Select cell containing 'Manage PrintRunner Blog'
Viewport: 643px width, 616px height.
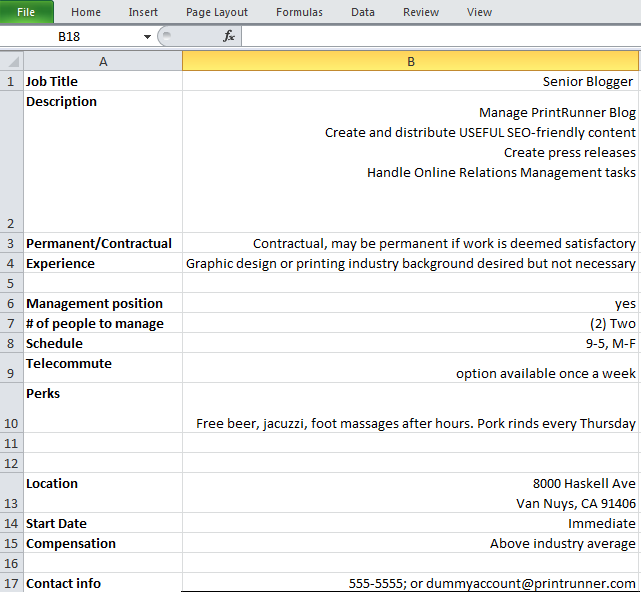coord(411,162)
